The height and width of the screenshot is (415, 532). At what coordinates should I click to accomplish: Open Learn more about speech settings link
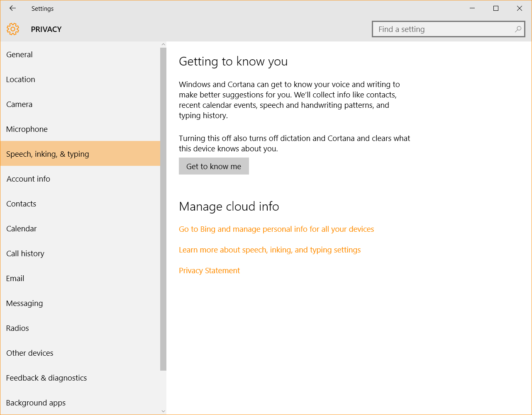click(x=270, y=250)
